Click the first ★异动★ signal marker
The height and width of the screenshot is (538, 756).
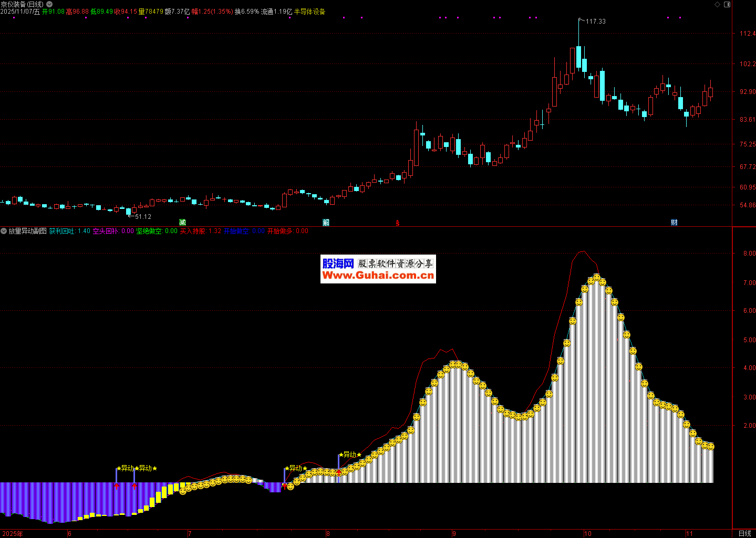tap(126, 468)
